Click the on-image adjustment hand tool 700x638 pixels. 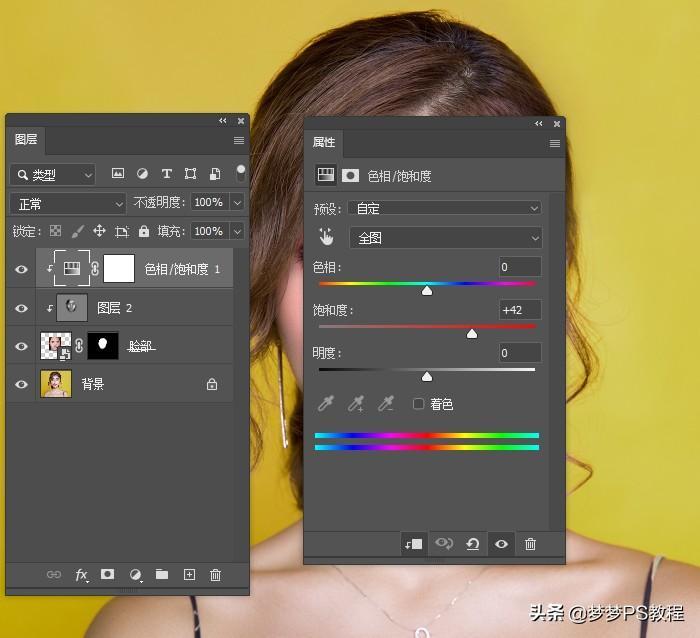(326, 237)
